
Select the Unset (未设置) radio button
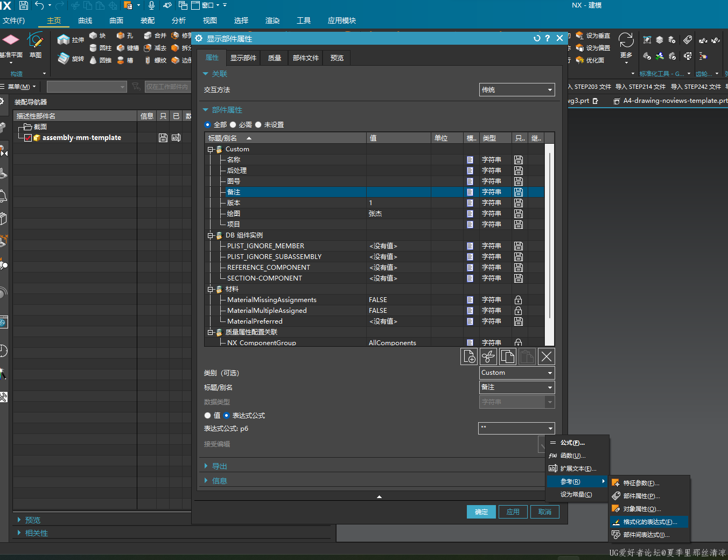pos(258,125)
